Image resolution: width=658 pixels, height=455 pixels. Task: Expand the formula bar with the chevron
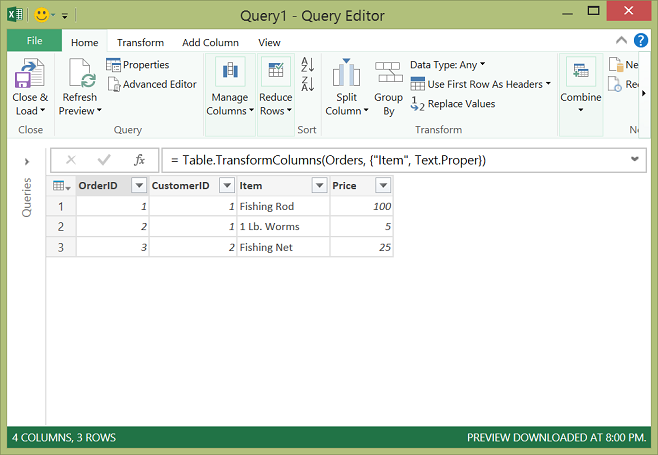click(x=634, y=159)
